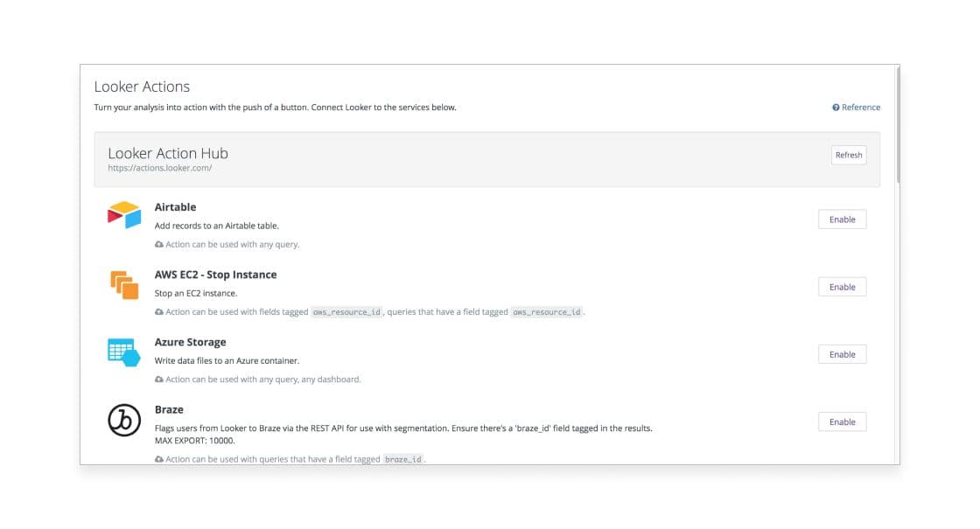Click the orange AWS EC2 icon
Image resolution: width=980 pixels, height=529 pixels.
(x=123, y=284)
